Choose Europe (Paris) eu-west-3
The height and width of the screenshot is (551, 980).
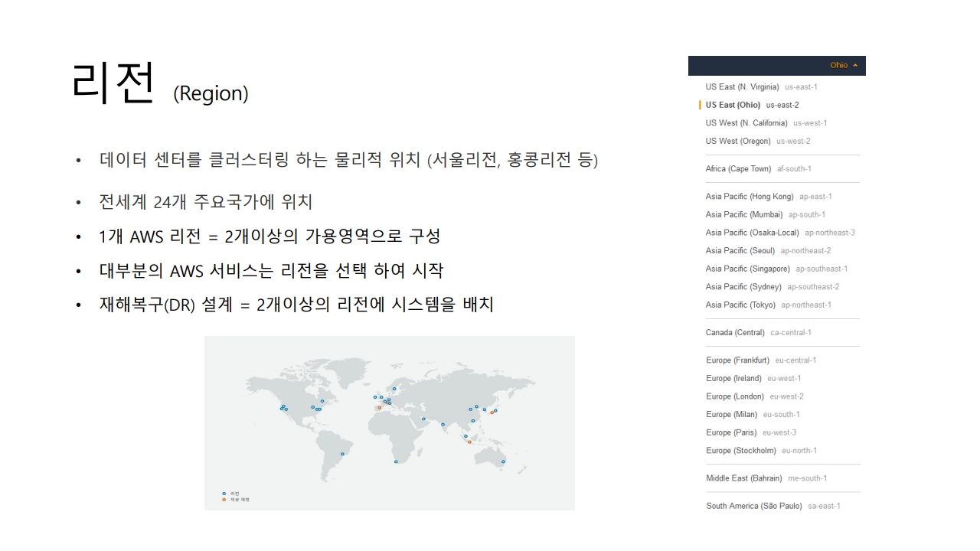(751, 432)
